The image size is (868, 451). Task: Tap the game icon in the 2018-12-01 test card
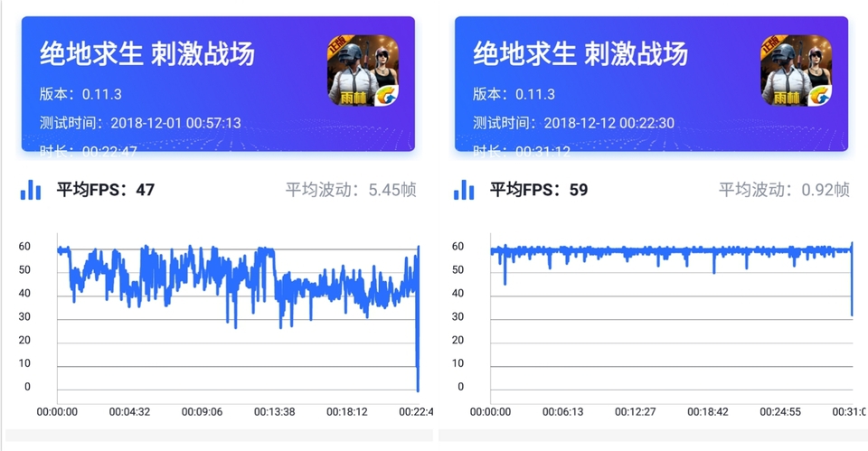point(363,70)
